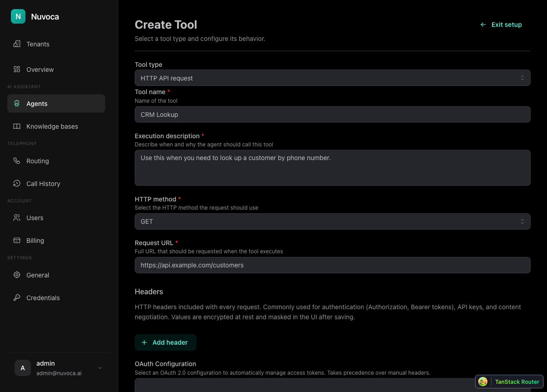This screenshot has height=392, width=547.
Task: Open Credentials settings
Action: [56, 297]
